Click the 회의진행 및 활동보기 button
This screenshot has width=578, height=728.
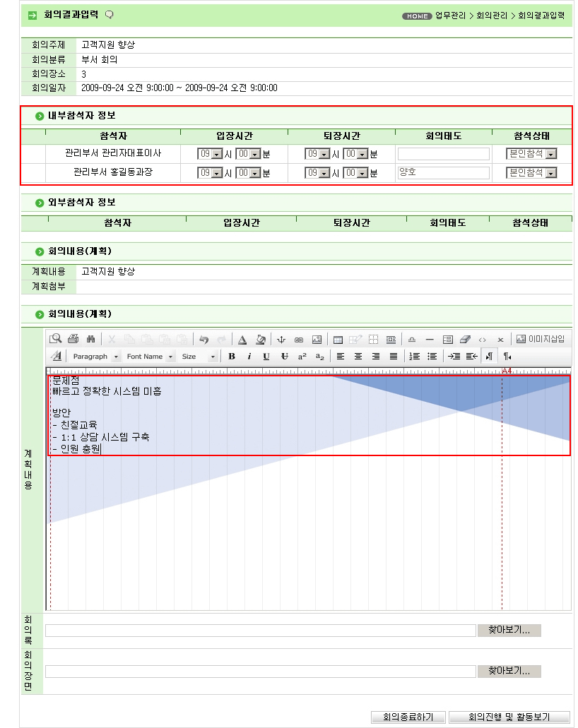tap(509, 717)
